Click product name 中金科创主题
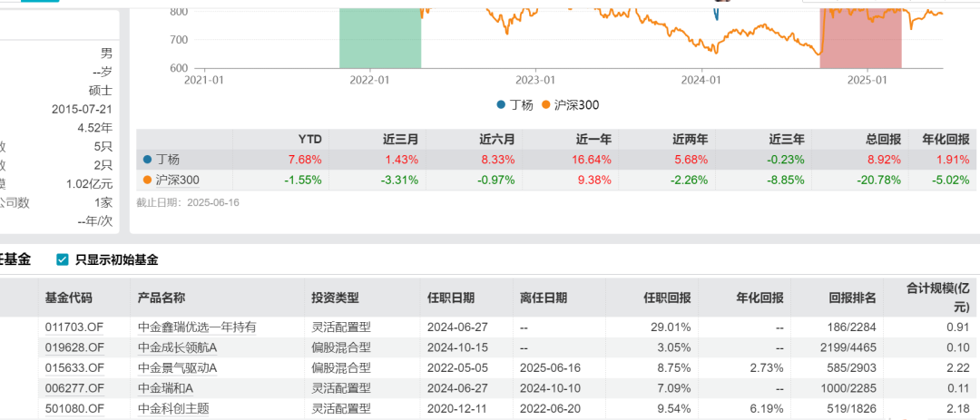This screenshot has width=980, height=420. click(x=172, y=407)
